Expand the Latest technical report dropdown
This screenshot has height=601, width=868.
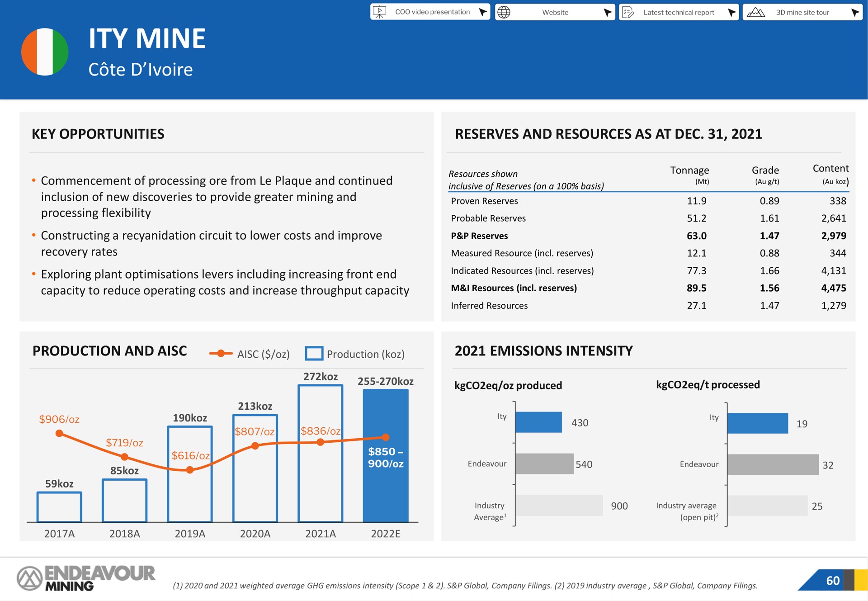(731, 12)
